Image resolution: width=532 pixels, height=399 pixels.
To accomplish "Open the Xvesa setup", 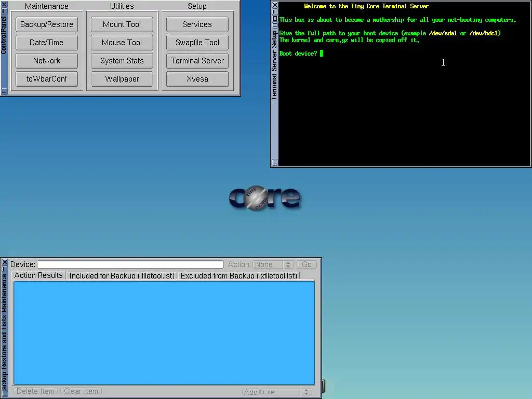I will coord(197,79).
